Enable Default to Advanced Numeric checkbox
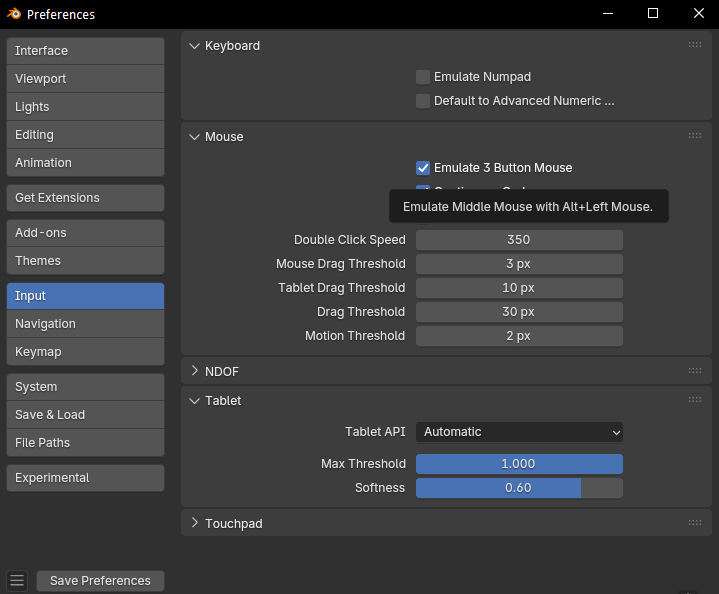 click(423, 100)
